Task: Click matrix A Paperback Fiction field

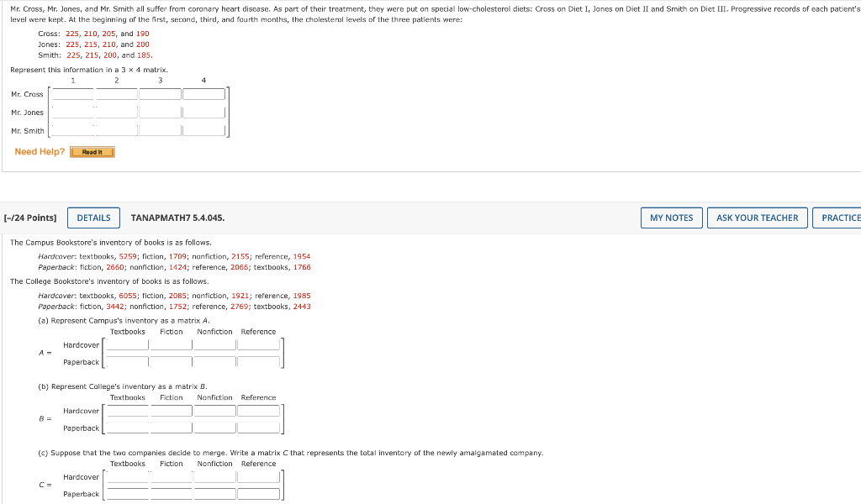Action: point(172,362)
